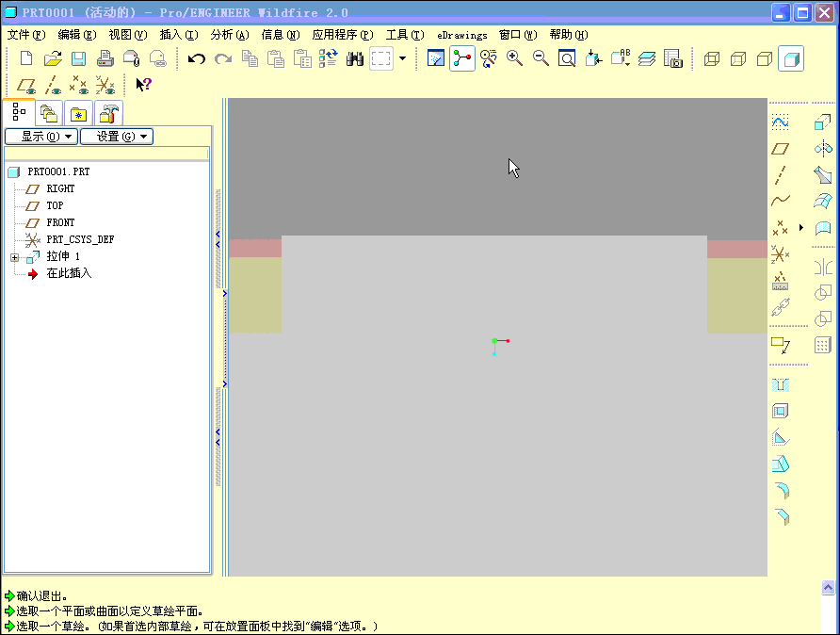This screenshot has width=840, height=635.
Task: Click the Rib tool icon
Action: coord(781,438)
